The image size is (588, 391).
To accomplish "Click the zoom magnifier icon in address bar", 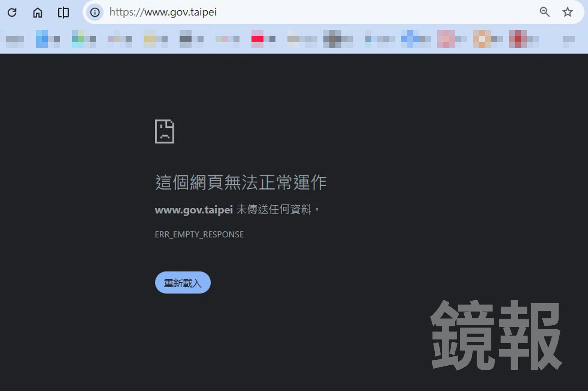I will click(x=544, y=12).
